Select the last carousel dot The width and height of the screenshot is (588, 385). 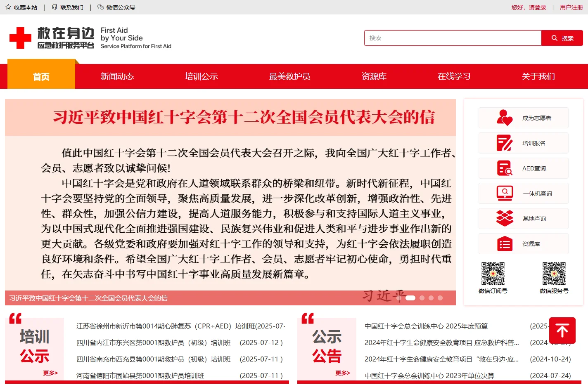(440, 298)
